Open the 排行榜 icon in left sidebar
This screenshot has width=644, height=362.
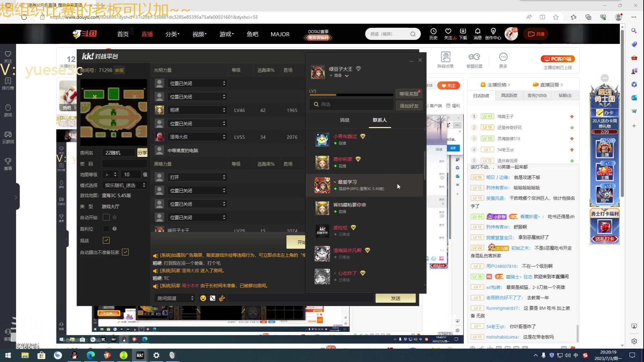point(8,83)
